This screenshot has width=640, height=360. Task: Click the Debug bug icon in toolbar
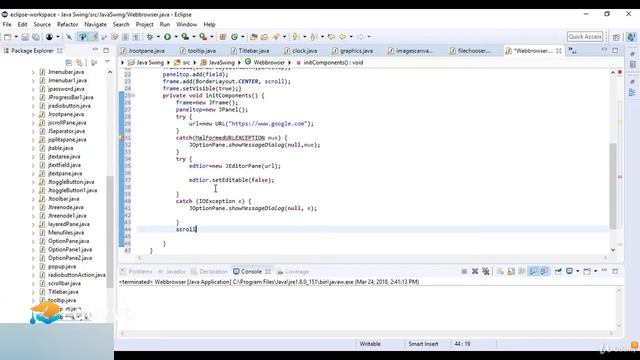pyautogui.click(x=150, y=37)
